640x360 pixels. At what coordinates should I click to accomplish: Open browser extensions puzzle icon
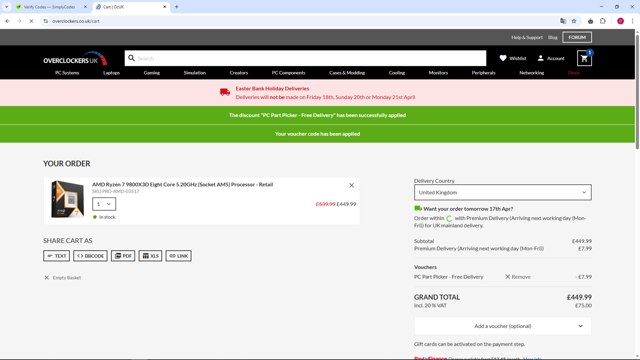point(603,21)
